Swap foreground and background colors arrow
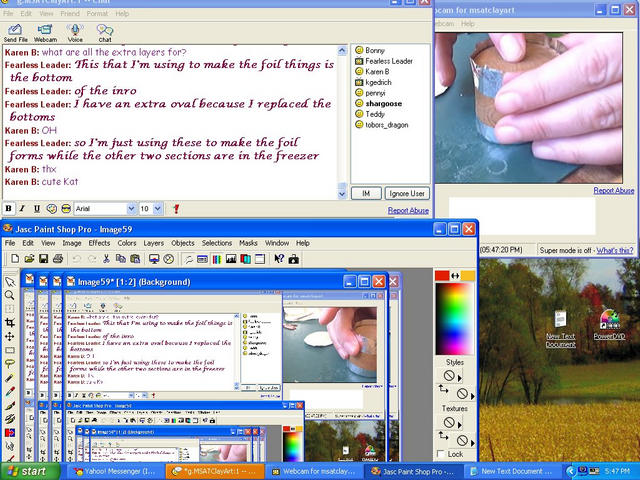Viewport: 640px width, 480px height. click(455, 276)
